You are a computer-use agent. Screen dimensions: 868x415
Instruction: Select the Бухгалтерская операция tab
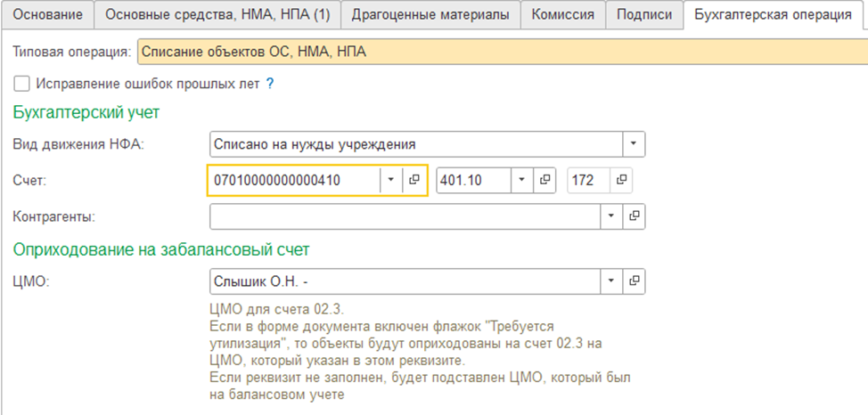tap(775, 15)
